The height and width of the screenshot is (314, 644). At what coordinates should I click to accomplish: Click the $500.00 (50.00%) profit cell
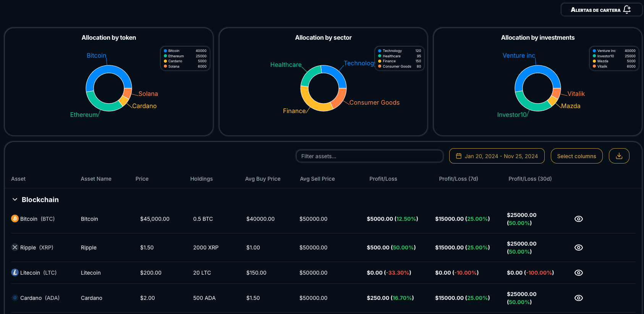(x=391, y=248)
